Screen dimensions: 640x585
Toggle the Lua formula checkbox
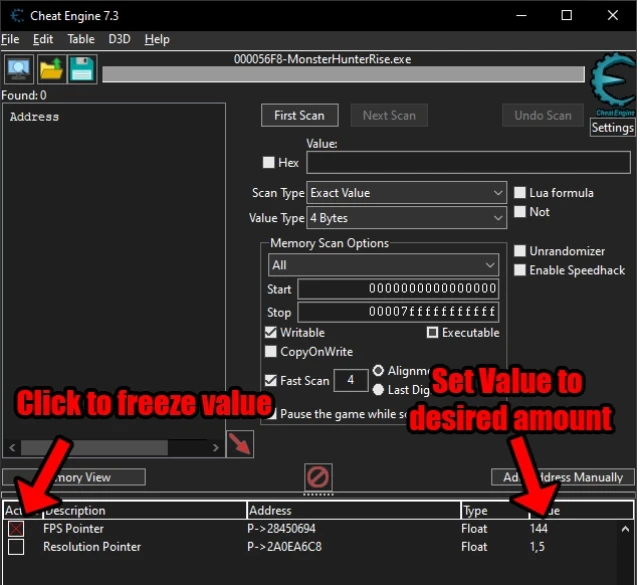[520, 193]
